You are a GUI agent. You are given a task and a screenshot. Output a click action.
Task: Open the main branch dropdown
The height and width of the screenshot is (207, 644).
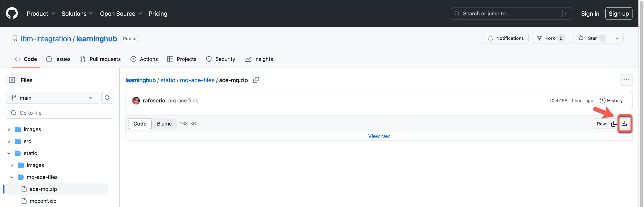52,98
